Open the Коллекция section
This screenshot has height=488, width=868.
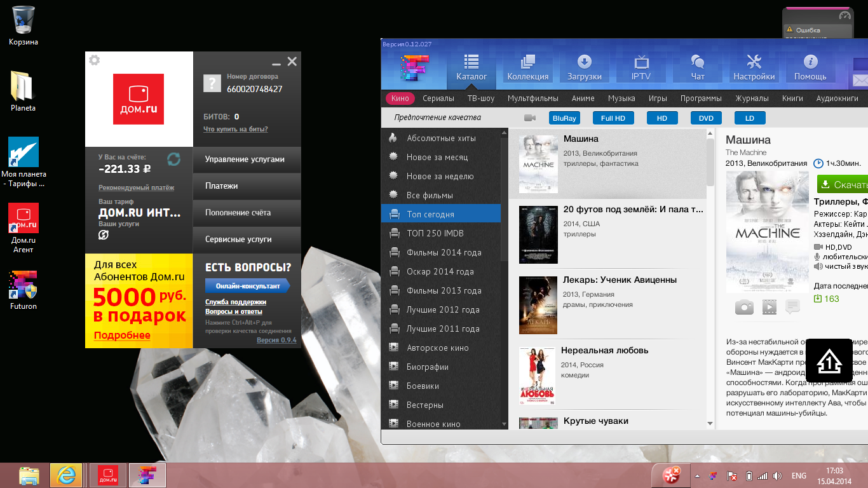(x=527, y=67)
